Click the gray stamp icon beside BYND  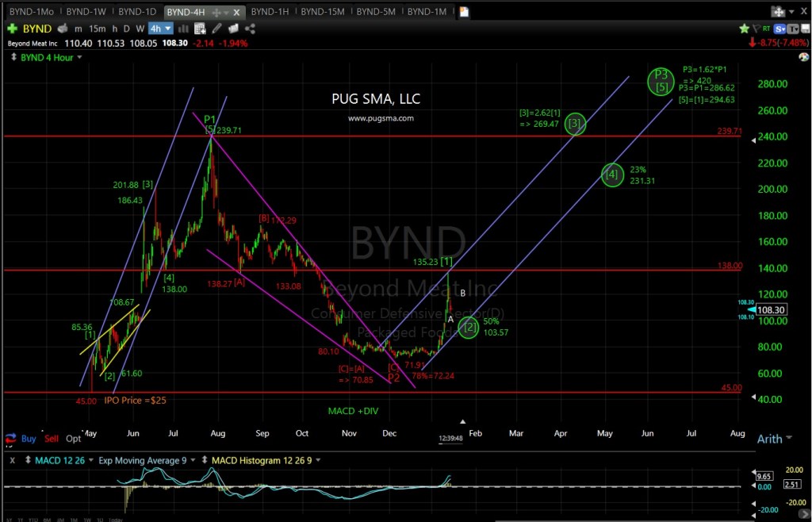[x=63, y=29]
